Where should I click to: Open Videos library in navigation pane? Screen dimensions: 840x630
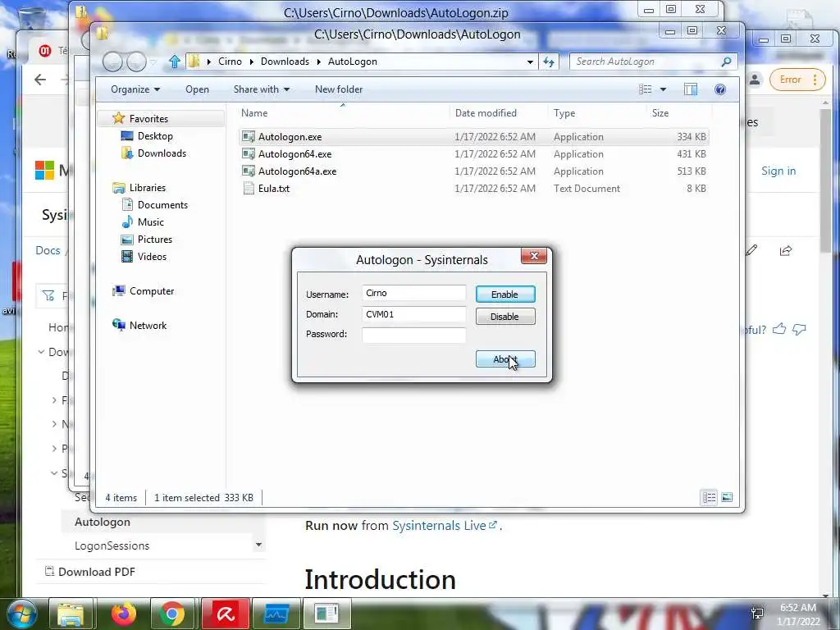152,256
